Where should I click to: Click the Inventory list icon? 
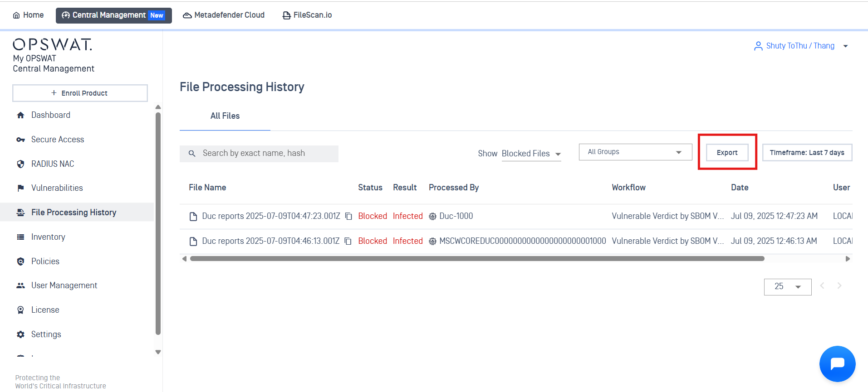20,237
